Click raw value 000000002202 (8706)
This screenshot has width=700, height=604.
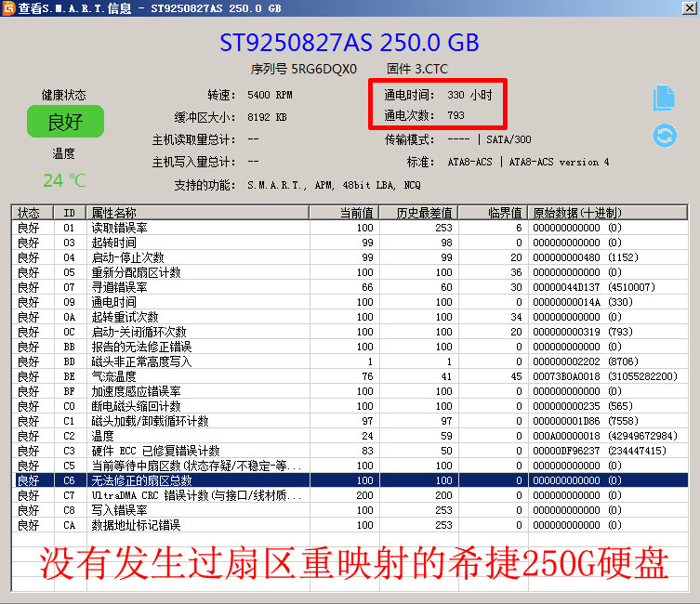tap(586, 361)
